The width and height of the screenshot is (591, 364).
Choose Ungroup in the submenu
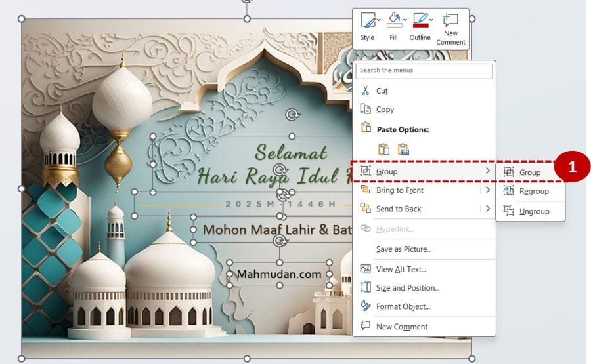[x=533, y=211]
